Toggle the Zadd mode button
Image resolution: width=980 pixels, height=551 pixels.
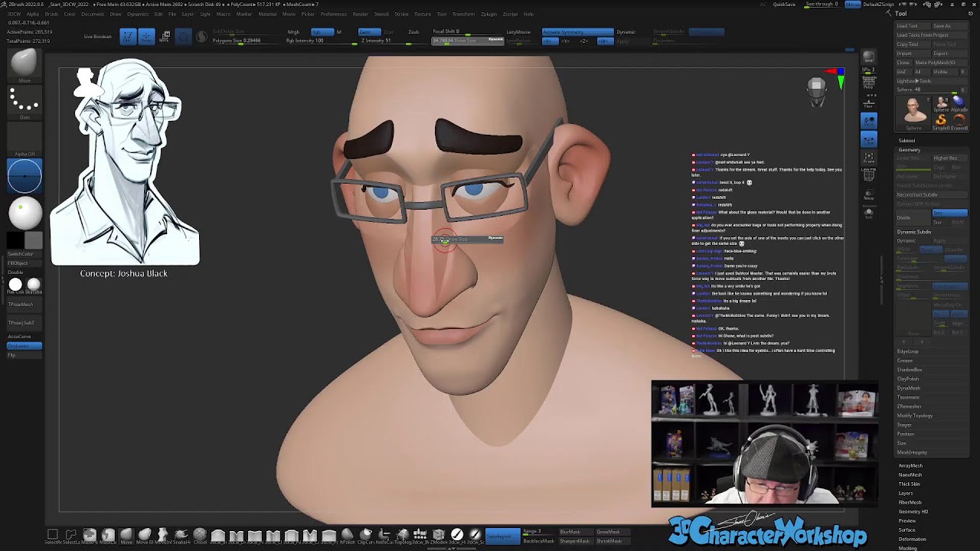[370, 32]
